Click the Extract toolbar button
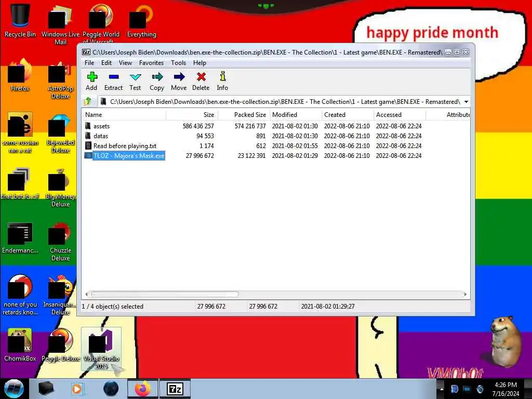This screenshot has width=532, height=399. (x=113, y=82)
